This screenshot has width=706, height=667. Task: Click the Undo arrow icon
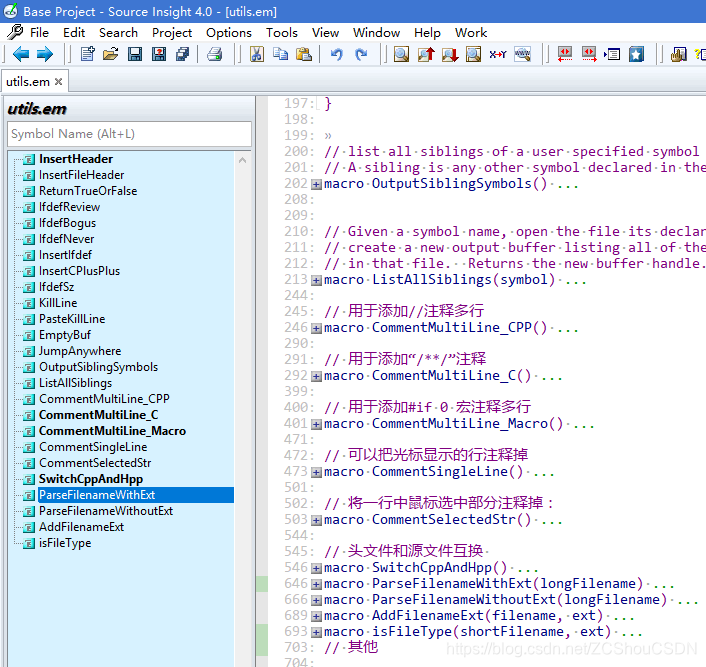pos(336,54)
